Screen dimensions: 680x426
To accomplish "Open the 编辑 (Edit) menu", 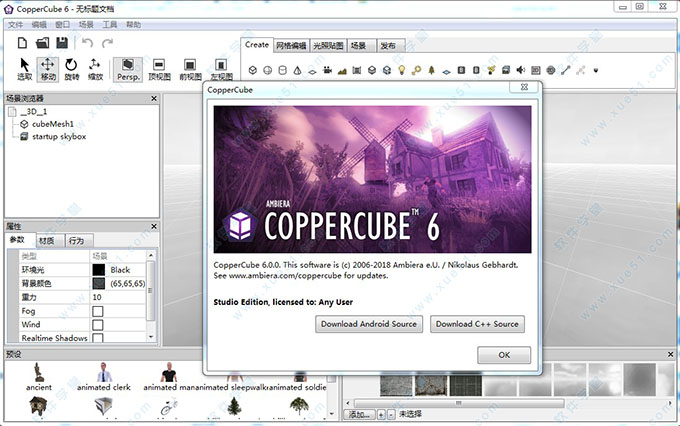I will pyautogui.click(x=39, y=25).
